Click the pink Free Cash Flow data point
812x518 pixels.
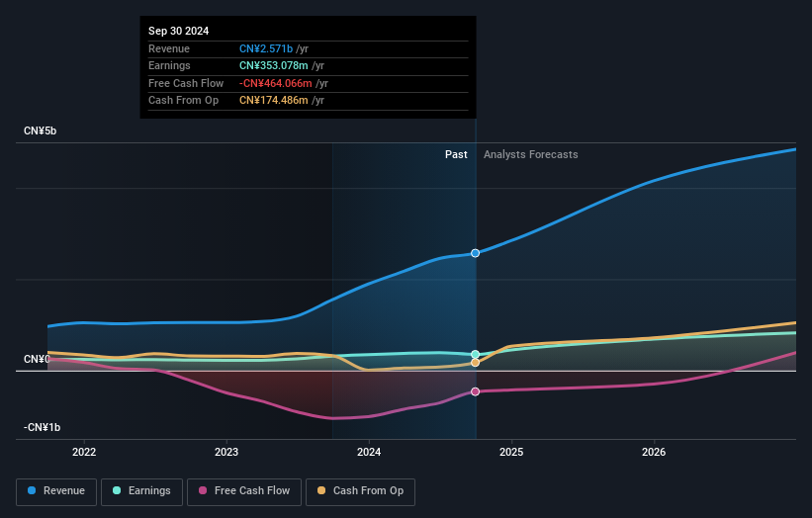coord(475,391)
